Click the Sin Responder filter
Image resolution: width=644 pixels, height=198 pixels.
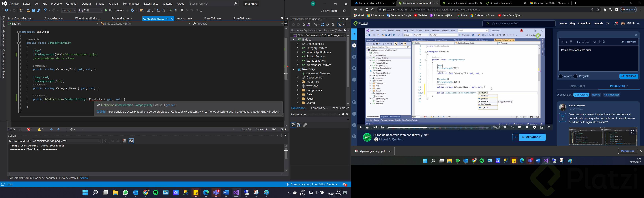[x=611, y=95]
